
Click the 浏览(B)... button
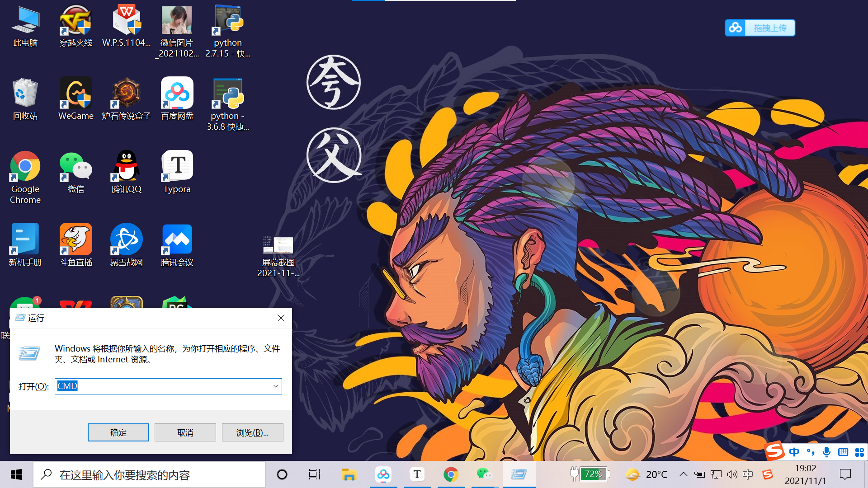point(252,432)
